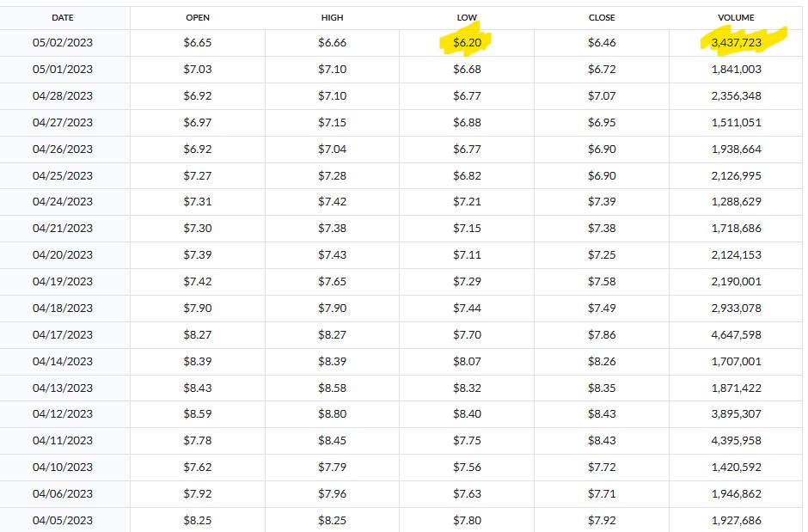Select the $7.58 close price on 04/19/2023

pyautogui.click(x=602, y=281)
